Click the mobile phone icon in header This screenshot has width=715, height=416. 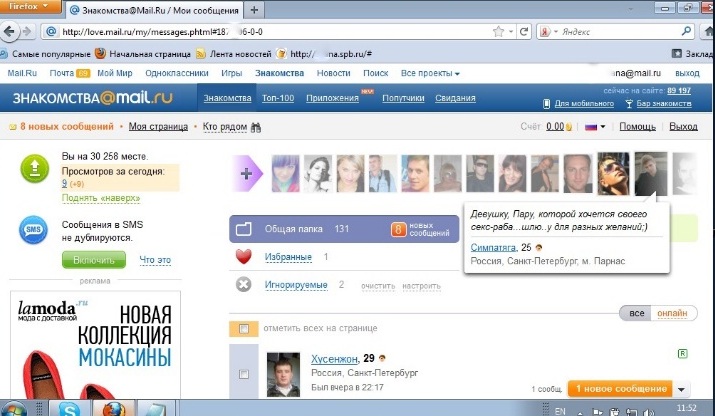point(546,104)
